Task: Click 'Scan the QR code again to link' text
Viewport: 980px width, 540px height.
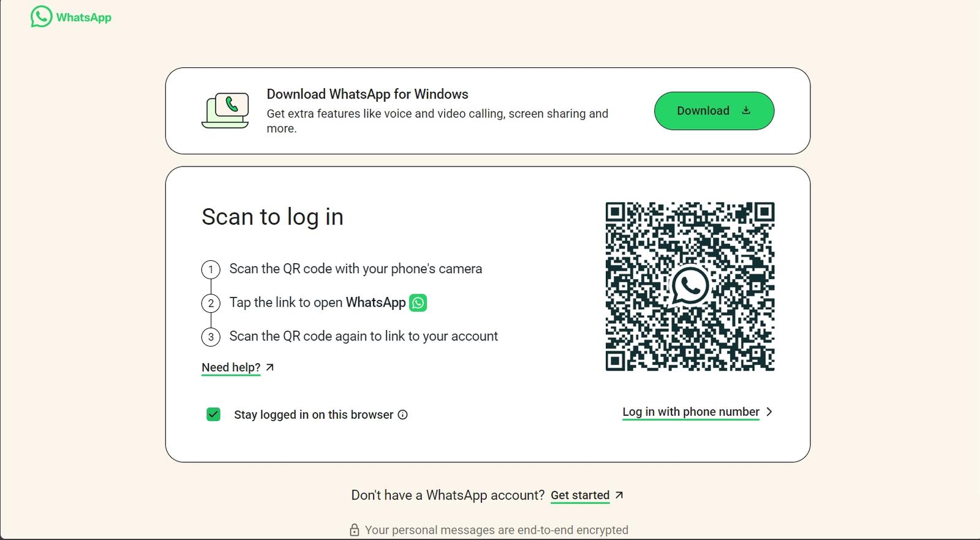Action: 364,336
